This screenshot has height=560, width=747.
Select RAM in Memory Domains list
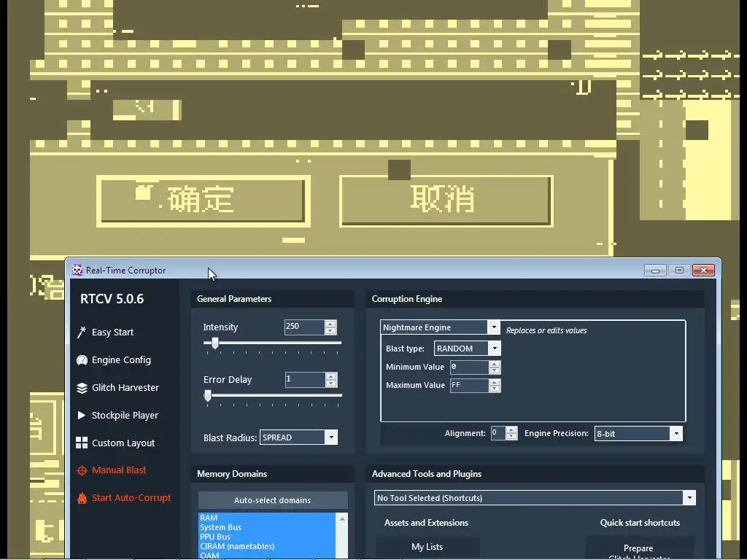point(267,518)
